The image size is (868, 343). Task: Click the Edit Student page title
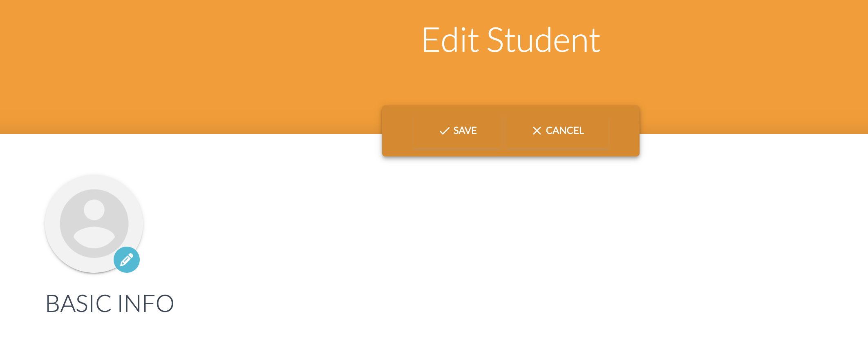pos(511,40)
